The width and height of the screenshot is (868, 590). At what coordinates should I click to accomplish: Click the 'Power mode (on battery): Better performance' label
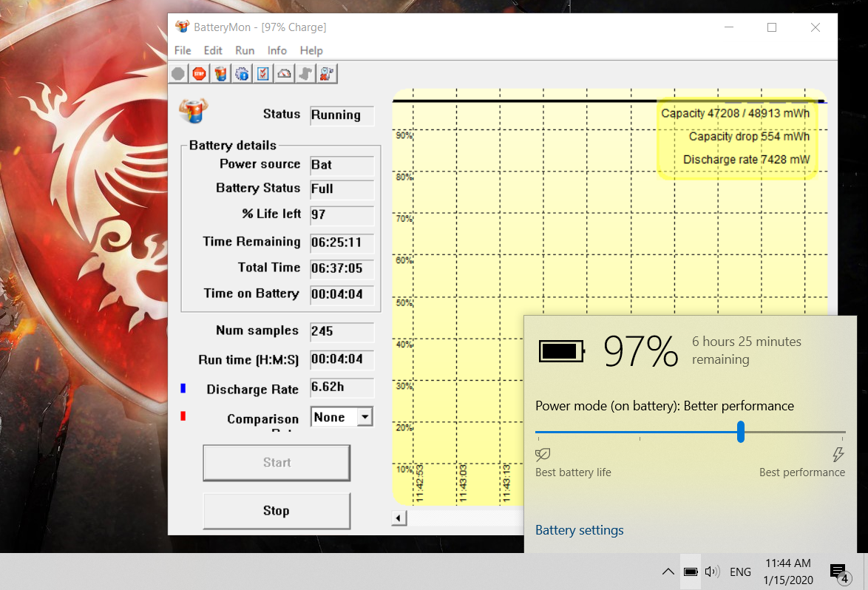coord(664,406)
